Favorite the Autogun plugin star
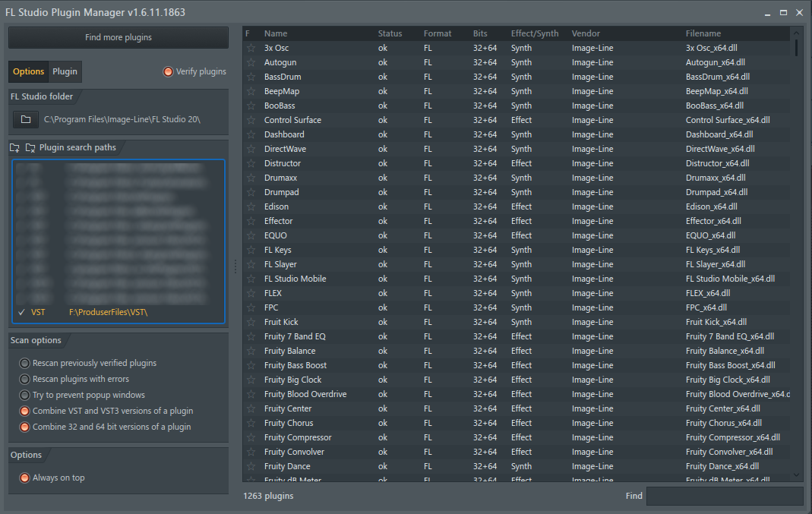Screen dimensions: 812x514 [251, 62]
